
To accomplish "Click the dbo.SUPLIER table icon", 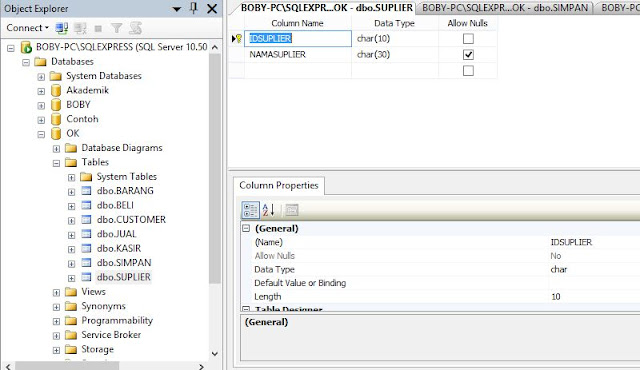I will pos(86,277).
